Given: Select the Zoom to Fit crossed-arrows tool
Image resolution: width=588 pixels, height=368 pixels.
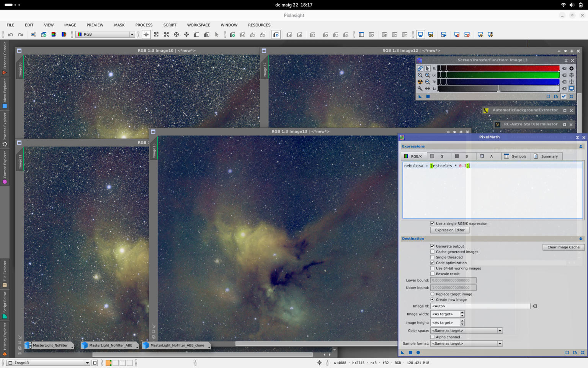Looking at the screenshot, I should [x=156, y=34].
